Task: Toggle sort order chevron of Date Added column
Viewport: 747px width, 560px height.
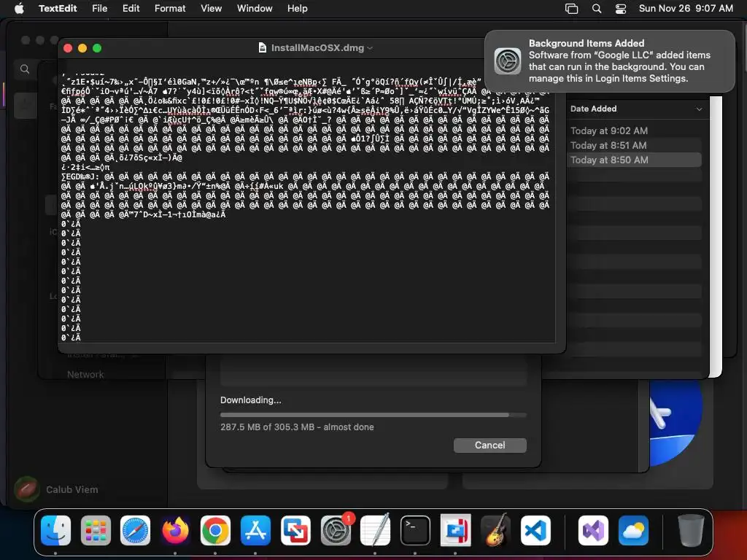Action: (x=699, y=109)
